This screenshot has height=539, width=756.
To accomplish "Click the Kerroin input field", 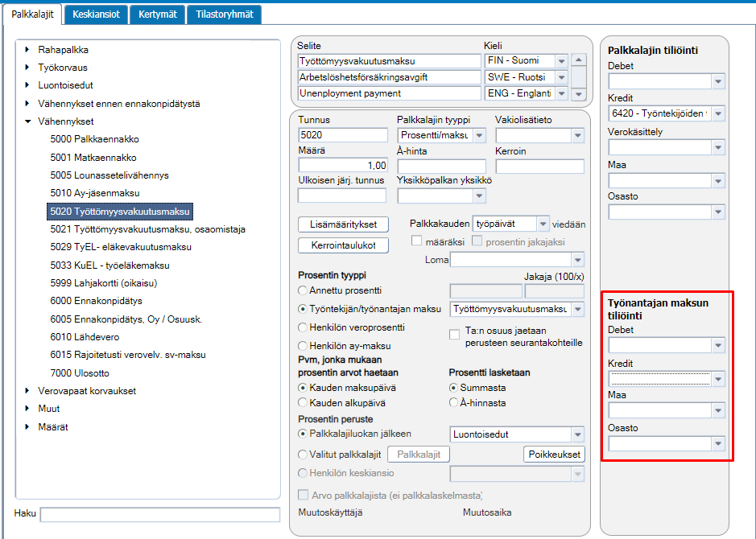I will [x=539, y=167].
